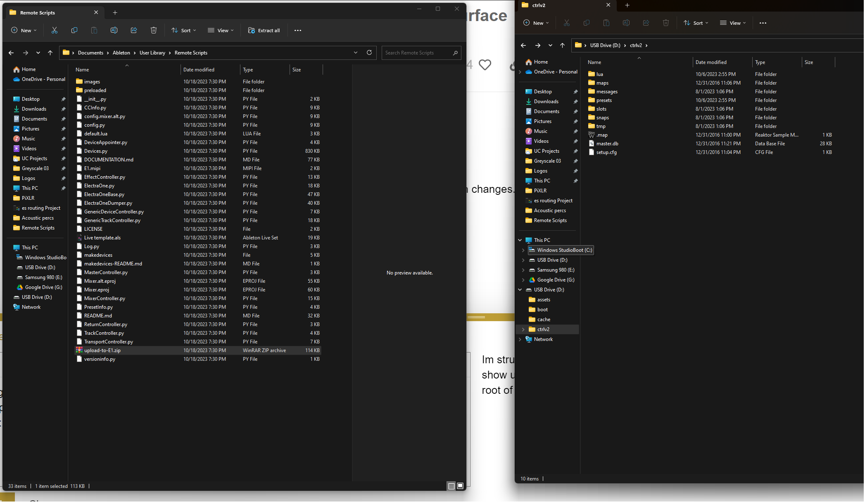Click User Library in the address breadcrumb
865x504 pixels.
[x=152, y=53]
